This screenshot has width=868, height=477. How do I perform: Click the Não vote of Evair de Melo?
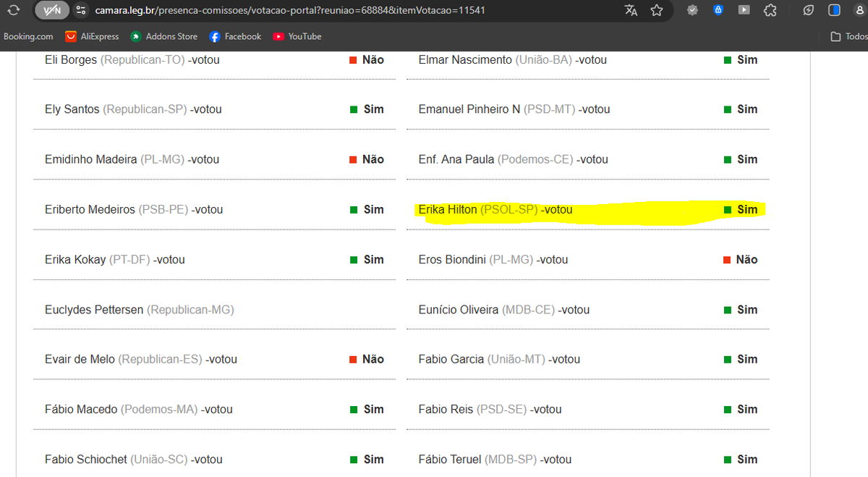point(367,359)
